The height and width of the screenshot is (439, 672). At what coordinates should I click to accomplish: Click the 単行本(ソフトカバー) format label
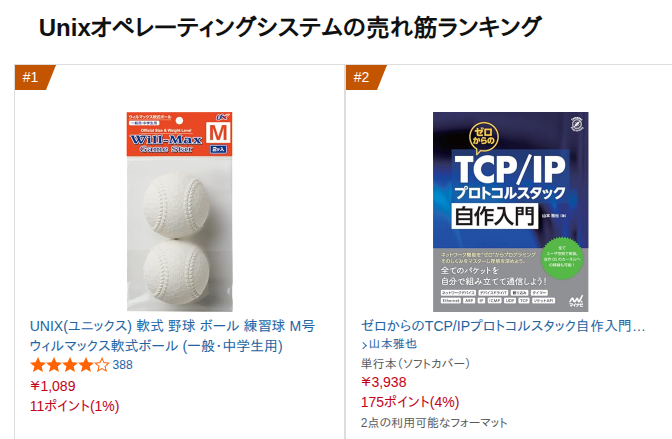pyautogui.click(x=415, y=364)
